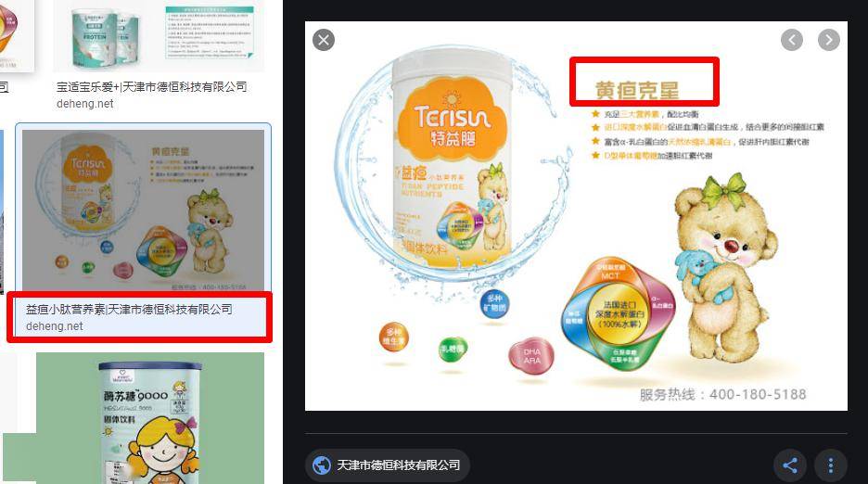This screenshot has height=484, width=868.
Task: Click deheng.net under the 益疸小肽营养素 caption
Action: tap(54, 326)
